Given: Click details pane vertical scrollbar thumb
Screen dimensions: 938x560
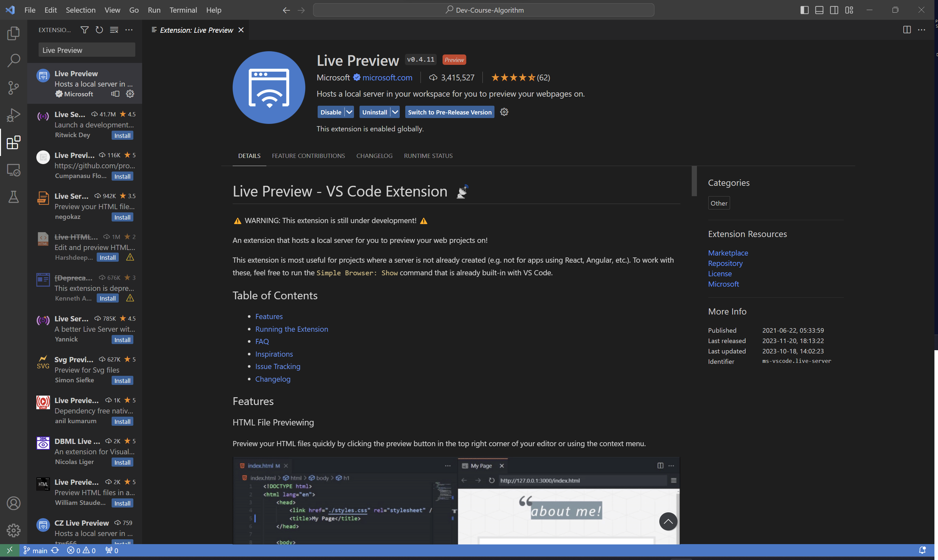Looking at the screenshot, I should point(694,181).
